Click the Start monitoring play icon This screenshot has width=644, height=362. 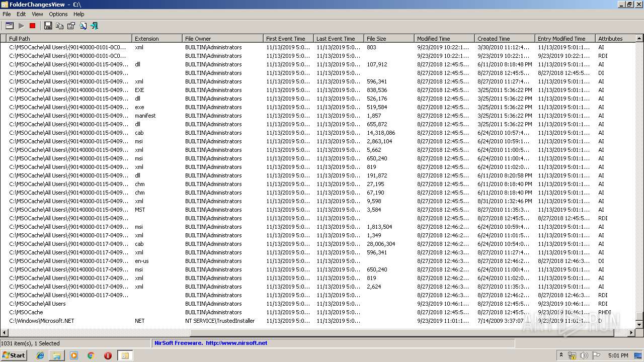[21, 26]
